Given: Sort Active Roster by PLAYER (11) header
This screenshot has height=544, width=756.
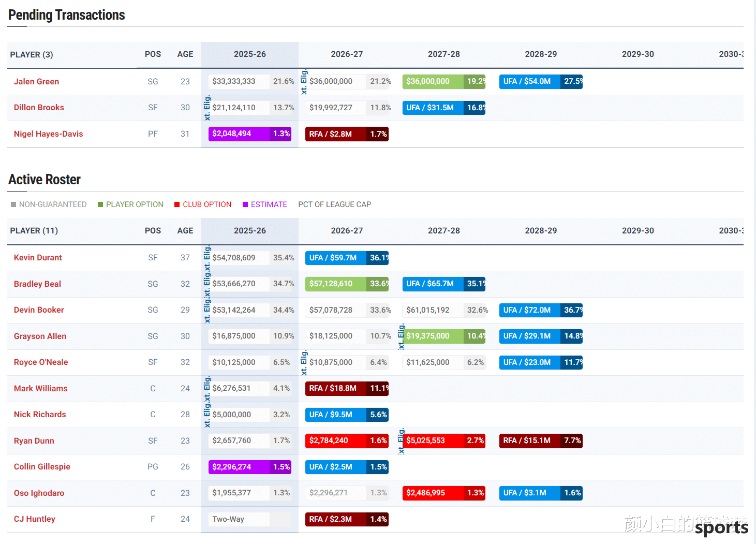Looking at the screenshot, I should [x=34, y=231].
